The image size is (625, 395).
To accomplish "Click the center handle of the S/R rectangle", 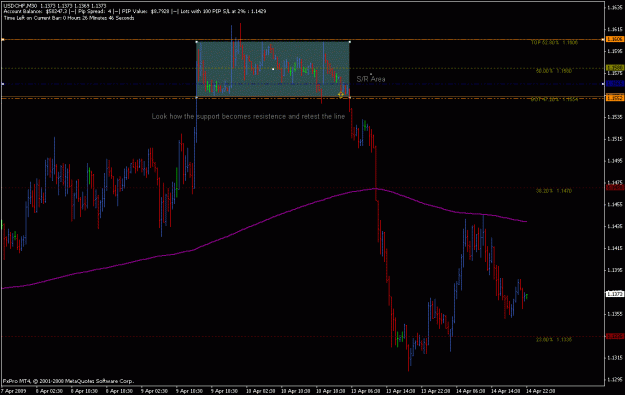I will point(273,69).
